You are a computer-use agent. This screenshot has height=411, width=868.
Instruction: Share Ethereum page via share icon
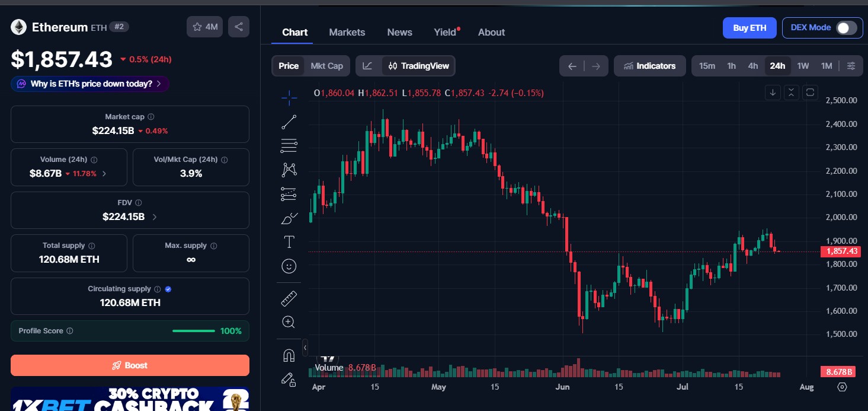tap(239, 27)
